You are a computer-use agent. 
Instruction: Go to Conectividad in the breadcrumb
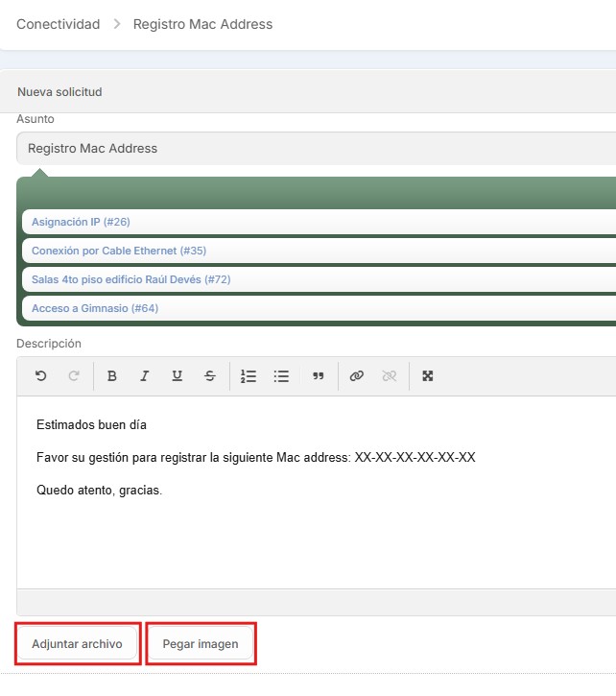click(x=59, y=24)
